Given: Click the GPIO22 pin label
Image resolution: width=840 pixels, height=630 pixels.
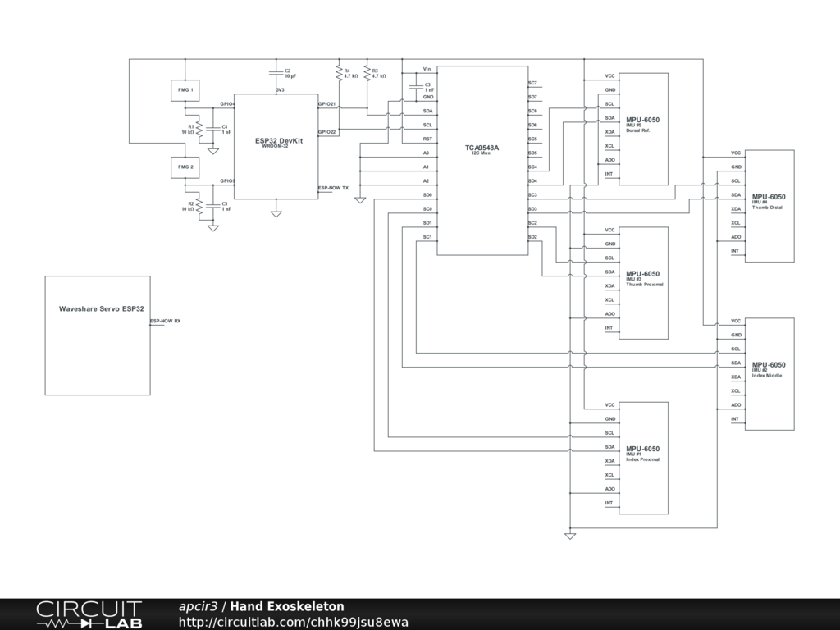Looking at the screenshot, I should point(326,132).
